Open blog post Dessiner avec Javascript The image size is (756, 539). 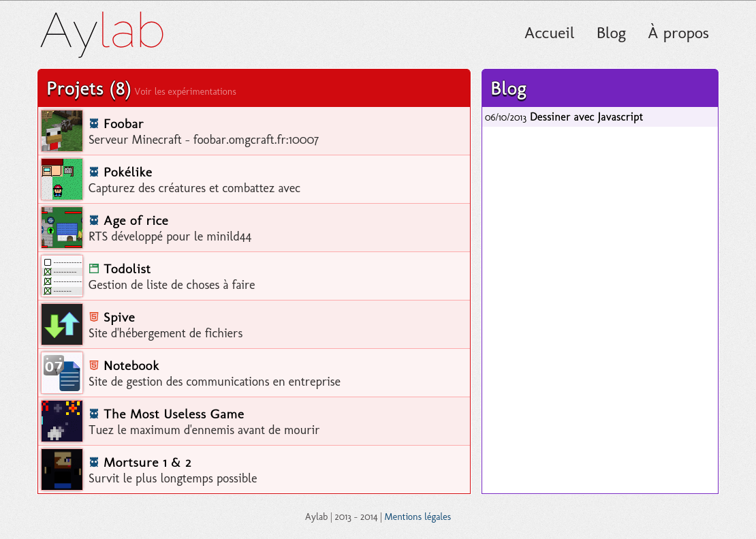[586, 117]
